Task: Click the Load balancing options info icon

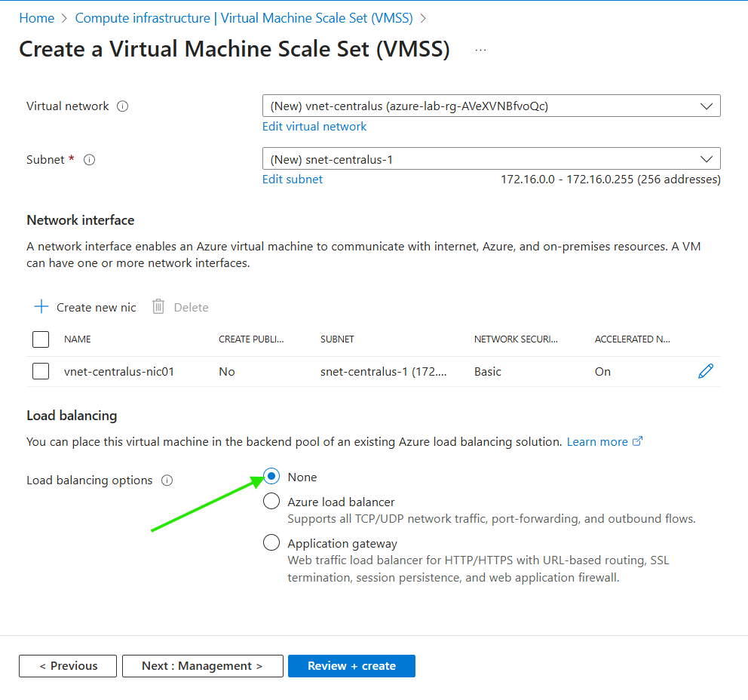Action: tap(167, 480)
